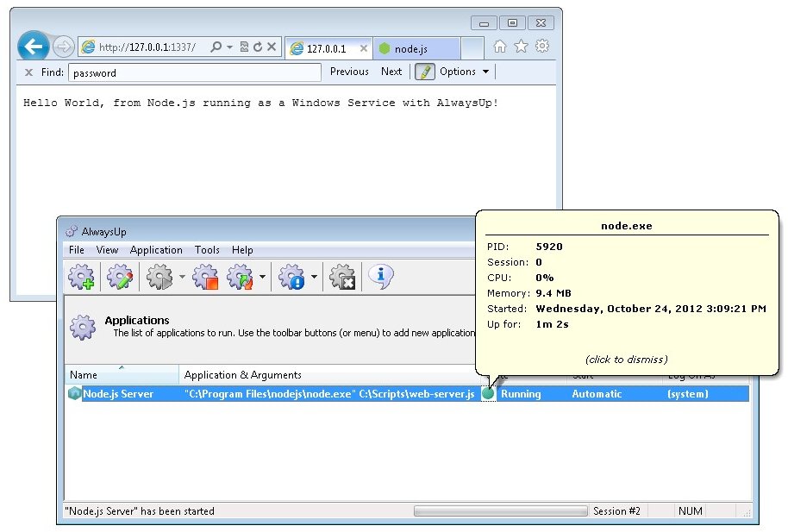This screenshot has height=532, width=788.
Task: Sort by the Name column header
Action: tap(122, 374)
